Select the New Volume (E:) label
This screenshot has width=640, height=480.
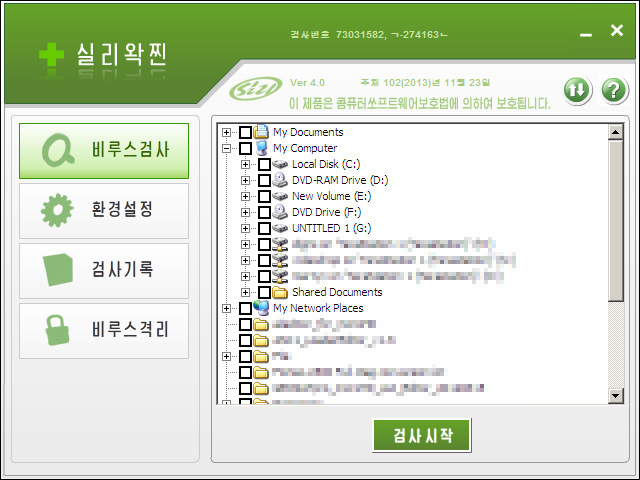(331, 196)
